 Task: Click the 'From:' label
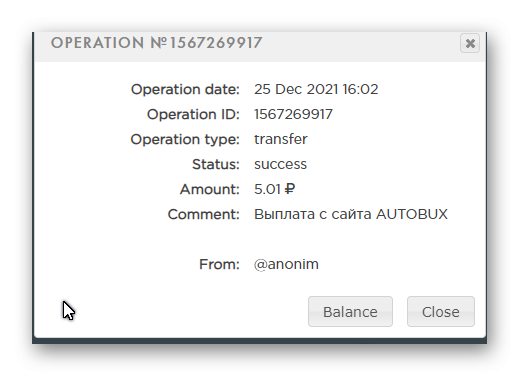(219, 264)
